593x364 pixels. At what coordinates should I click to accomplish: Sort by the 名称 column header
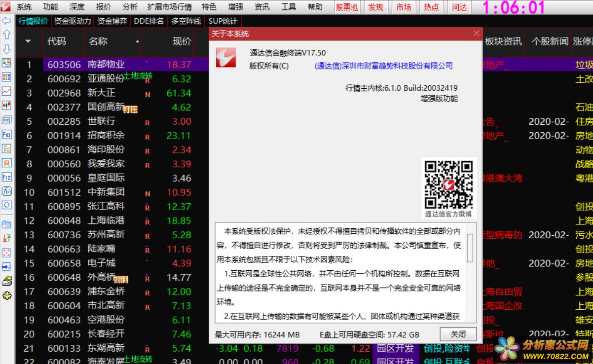98,41
